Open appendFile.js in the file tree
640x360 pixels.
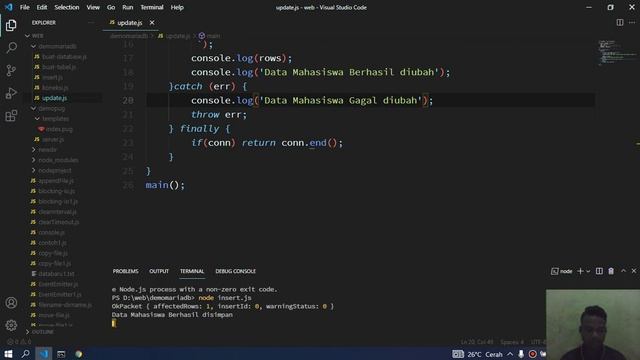tap(56, 181)
